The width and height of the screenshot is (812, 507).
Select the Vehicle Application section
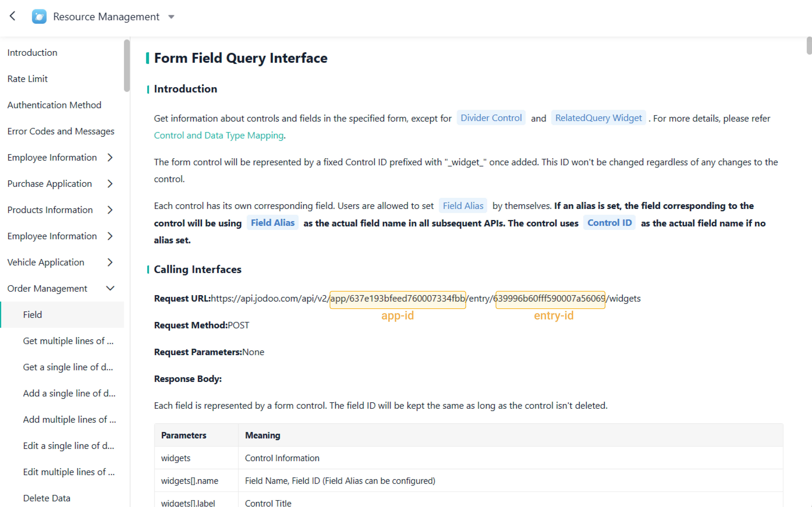coord(46,262)
